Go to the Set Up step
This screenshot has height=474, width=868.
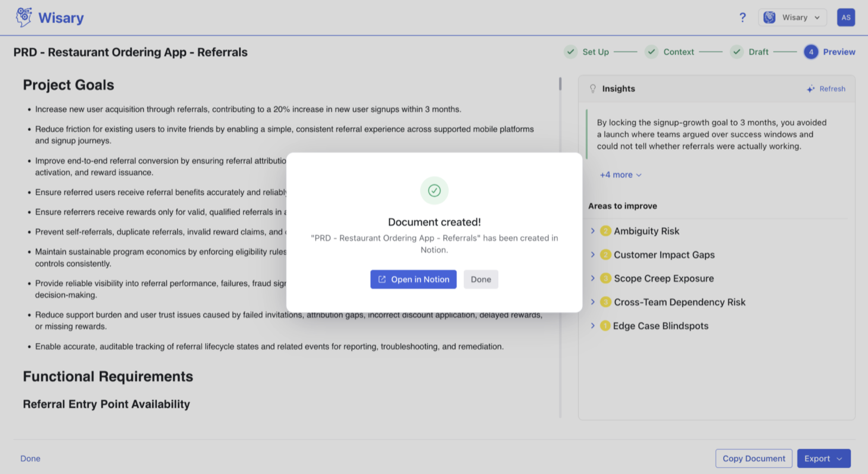pyautogui.click(x=596, y=52)
